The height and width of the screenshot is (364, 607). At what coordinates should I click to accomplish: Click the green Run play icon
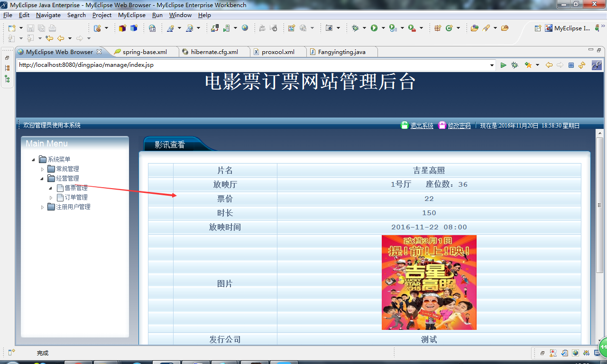pyautogui.click(x=374, y=28)
